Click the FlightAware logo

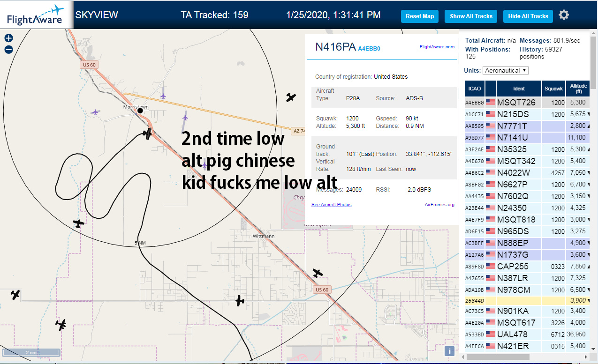(36, 15)
